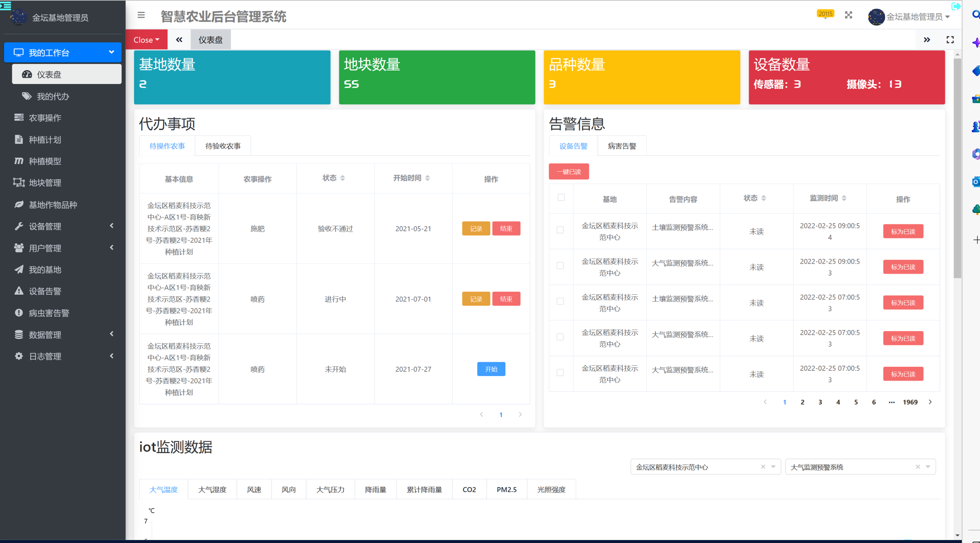This screenshot has height=543, width=980.
Task: Collapse the 我的工作台 sidebar group
Action: [x=63, y=52]
